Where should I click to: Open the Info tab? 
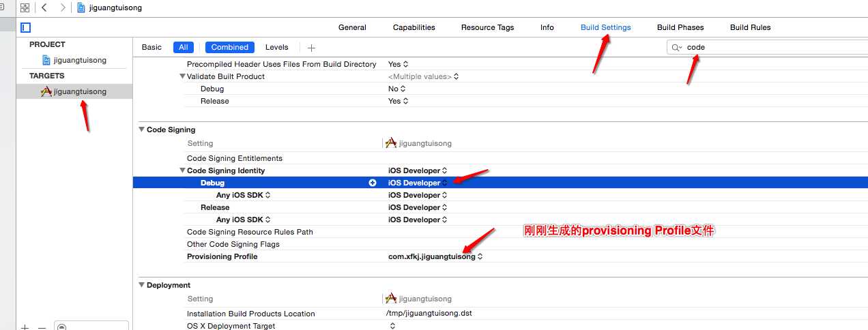(547, 27)
